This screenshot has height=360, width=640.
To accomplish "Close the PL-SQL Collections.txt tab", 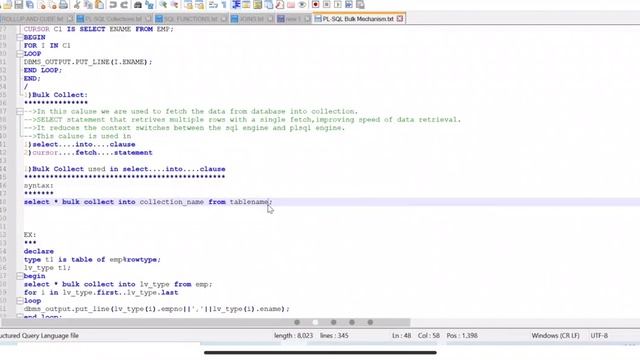I will (x=148, y=19).
